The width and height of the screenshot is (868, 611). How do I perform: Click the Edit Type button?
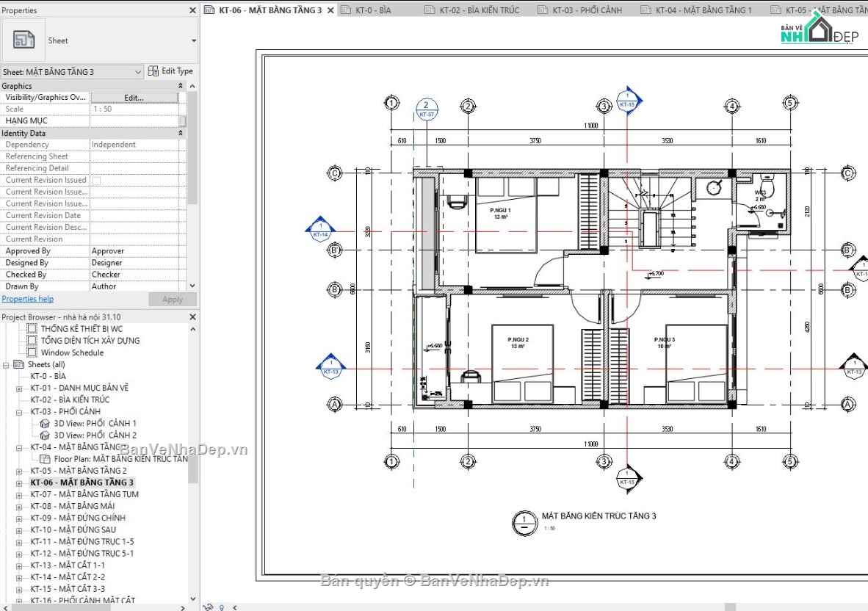tap(170, 70)
